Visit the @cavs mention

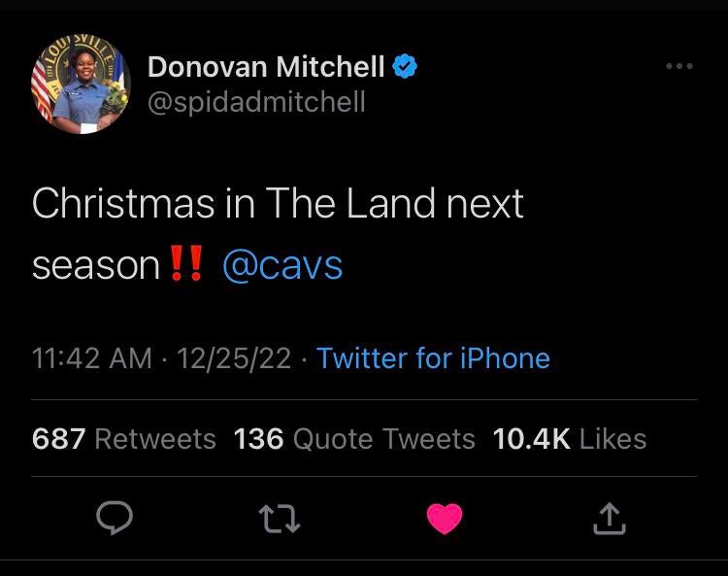[282, 265]
